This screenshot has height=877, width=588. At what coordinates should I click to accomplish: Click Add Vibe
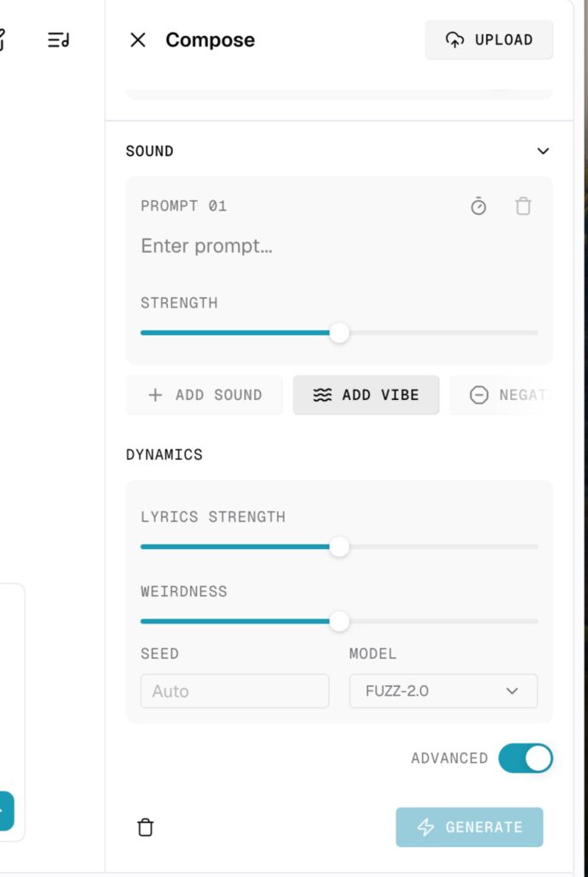tap(365, 395)
